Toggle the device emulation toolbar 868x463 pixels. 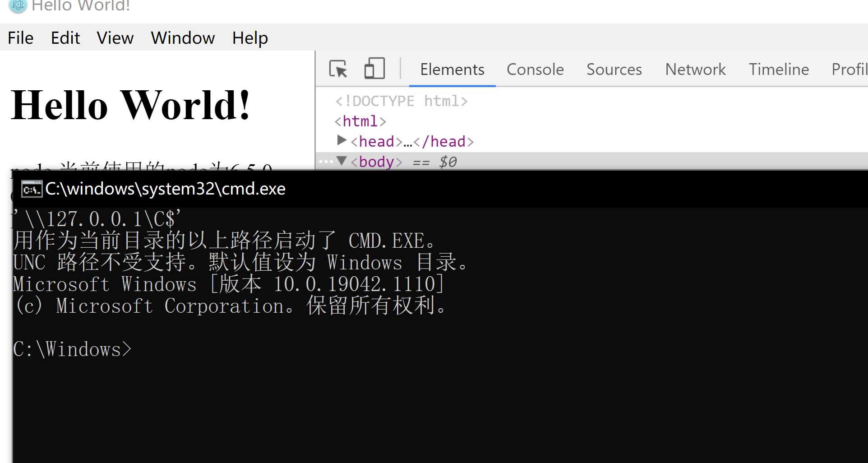pyautogui.click(x=374, y=68)
